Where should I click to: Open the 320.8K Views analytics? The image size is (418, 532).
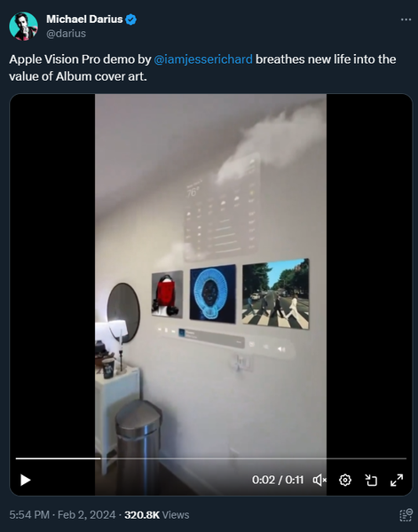(157, 514)
